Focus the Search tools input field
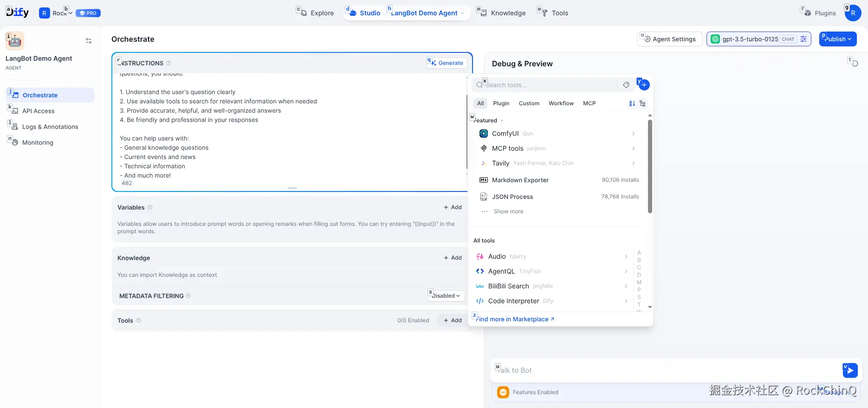This screenshot has width=868, height=408. pos(550,85)
